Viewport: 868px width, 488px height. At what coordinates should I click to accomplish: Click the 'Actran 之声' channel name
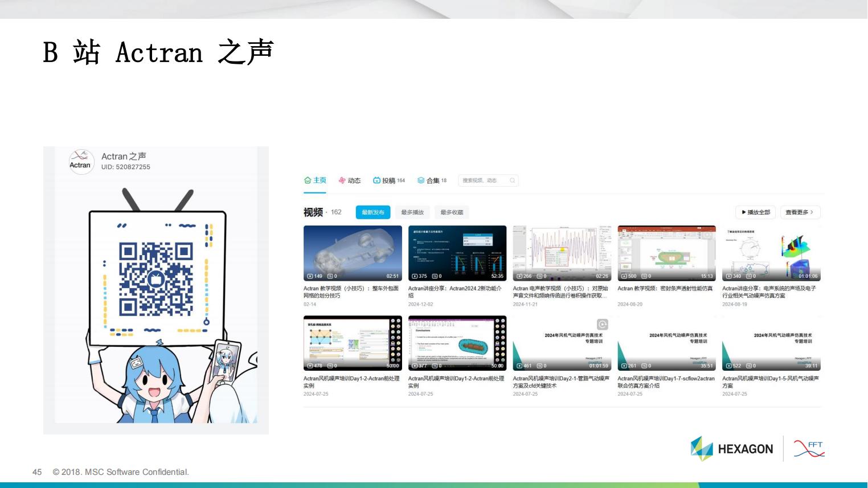pos(124,156)
